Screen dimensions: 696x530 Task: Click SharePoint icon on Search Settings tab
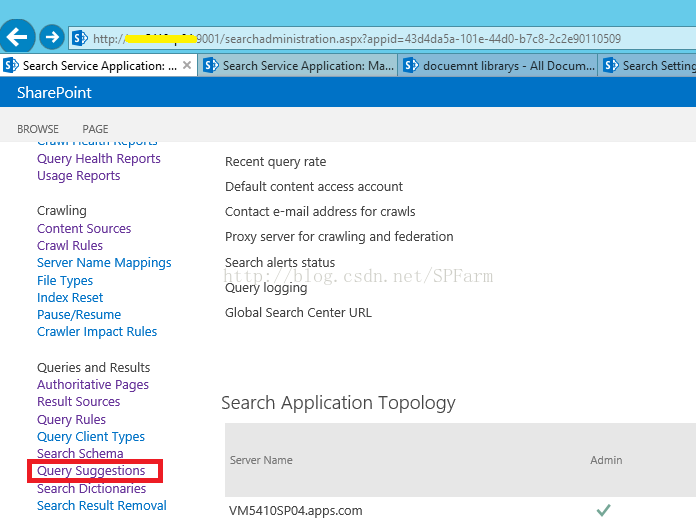click(611, 66)
